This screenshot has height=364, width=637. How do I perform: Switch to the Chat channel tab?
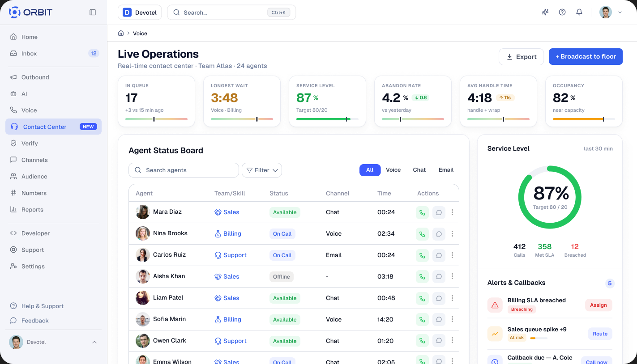click(419, 170)
